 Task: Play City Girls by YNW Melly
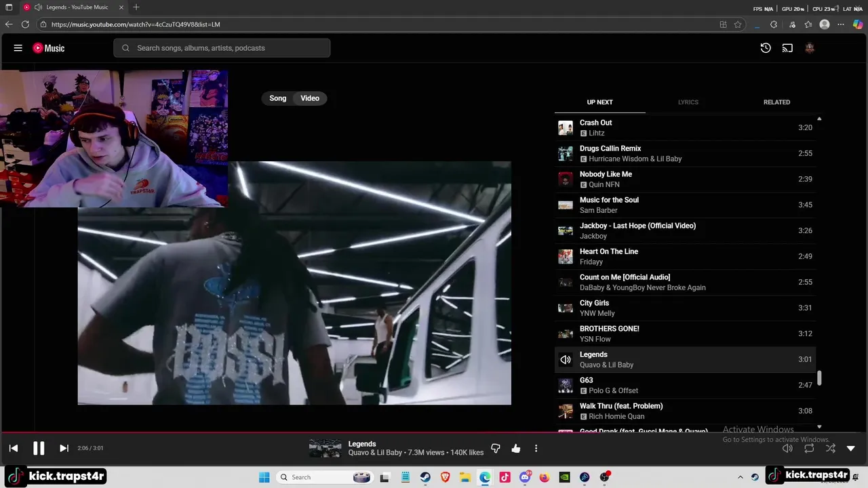(685, 308)
